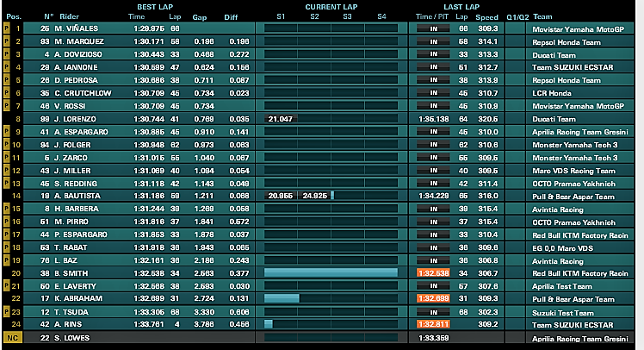The image size is (644, 350).
Task: Click the 'Gap' column header
Action: [x=200, y=17]
